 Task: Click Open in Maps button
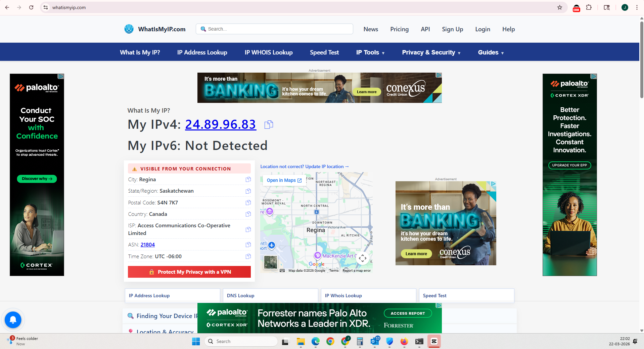[x=284, y=181]
